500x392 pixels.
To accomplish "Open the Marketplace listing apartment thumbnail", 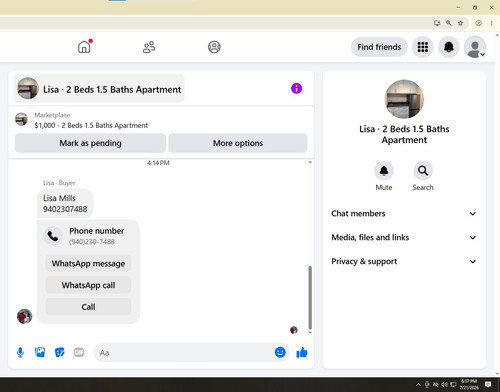I will 21,119.
